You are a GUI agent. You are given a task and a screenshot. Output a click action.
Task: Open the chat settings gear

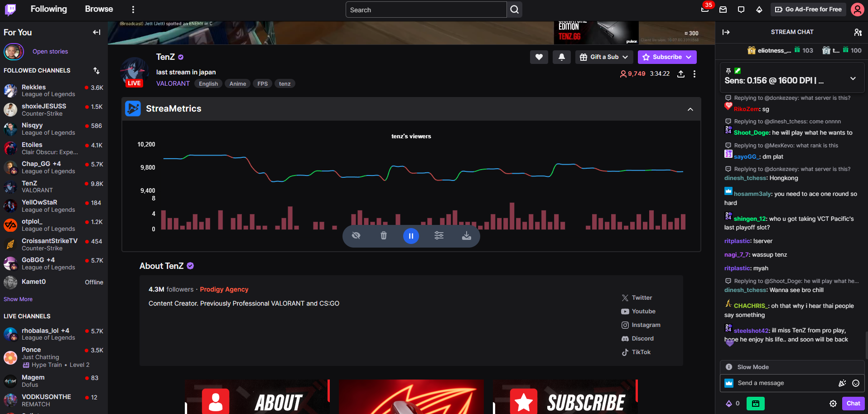pos(833,404)
